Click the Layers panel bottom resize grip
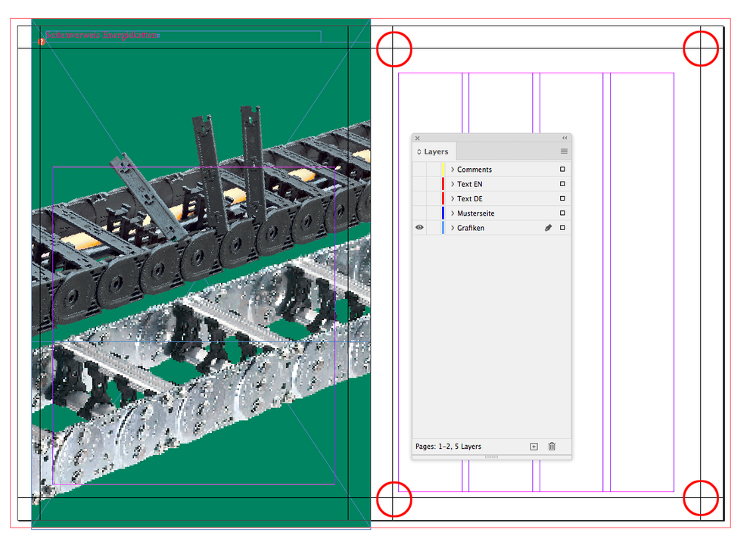 pos(491,456)
